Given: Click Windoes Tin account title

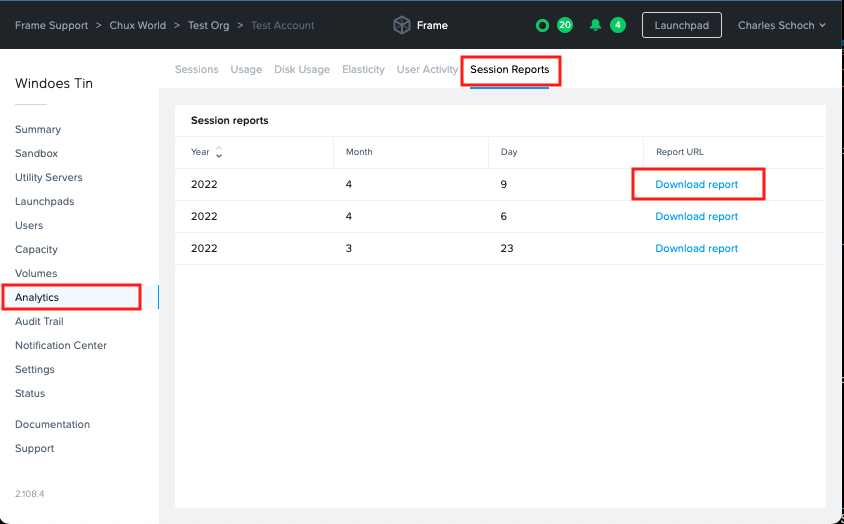Looking at the screenshot, I should pos(54,83).
